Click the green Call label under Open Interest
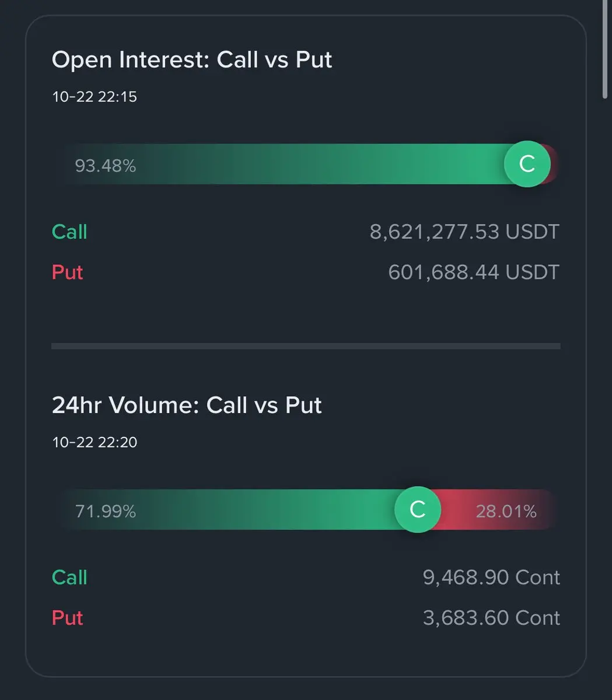Viewport: 612px width, 700px height. pyautogui.click(x=69, y=232)
